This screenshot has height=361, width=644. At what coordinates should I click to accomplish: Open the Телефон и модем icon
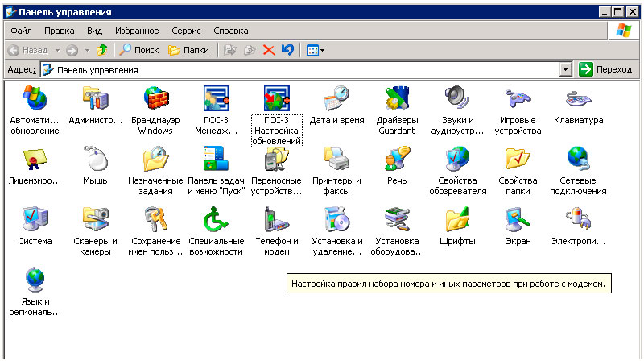point(276,219)
